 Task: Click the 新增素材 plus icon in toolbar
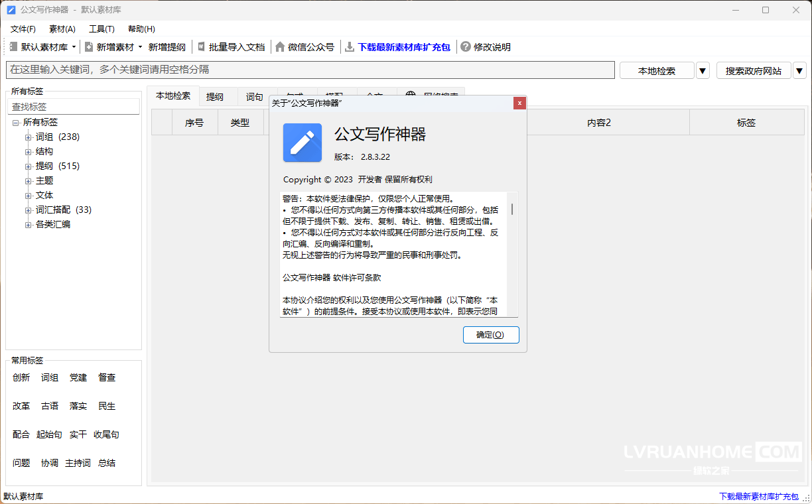[89, 47]
